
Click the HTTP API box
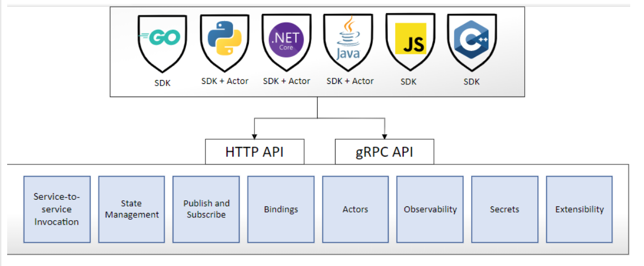[x=254, y=151]
